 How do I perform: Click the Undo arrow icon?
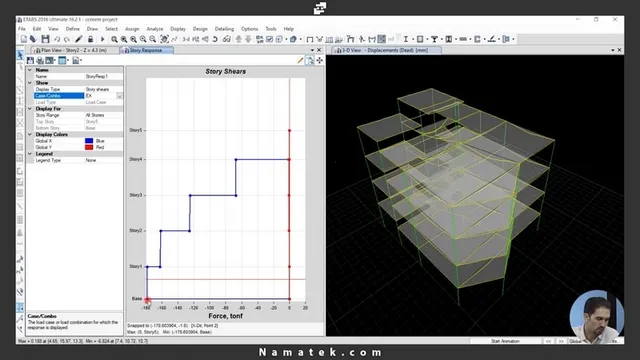click(x=57, y=39)
